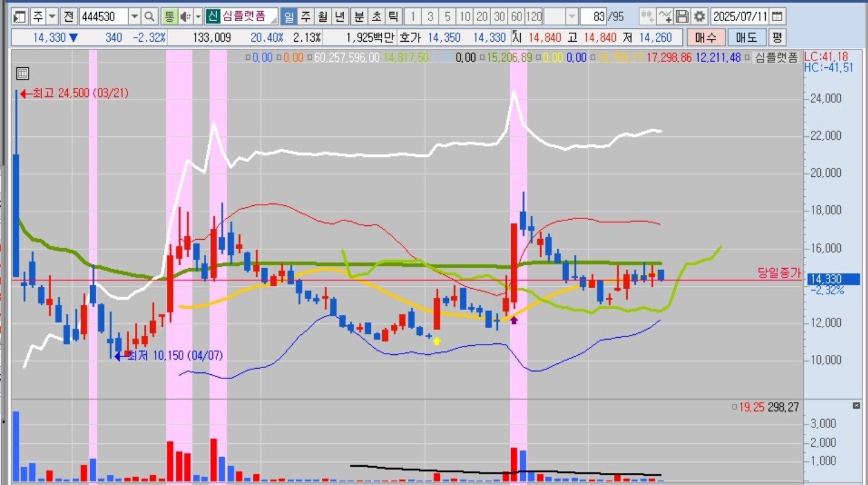The image size is (868, 485).
Task: Click the 매수 buy button
Action: point(706,38)
